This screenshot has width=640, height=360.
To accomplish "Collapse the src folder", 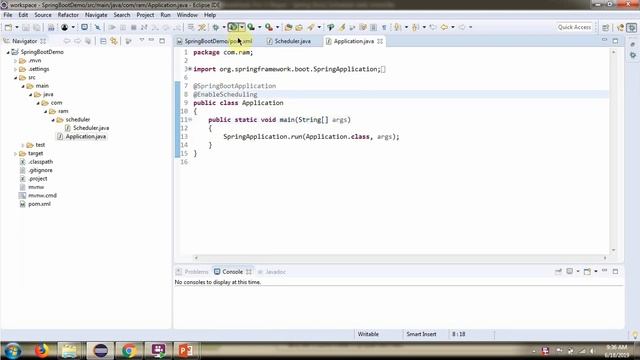I will pos(16,78).
